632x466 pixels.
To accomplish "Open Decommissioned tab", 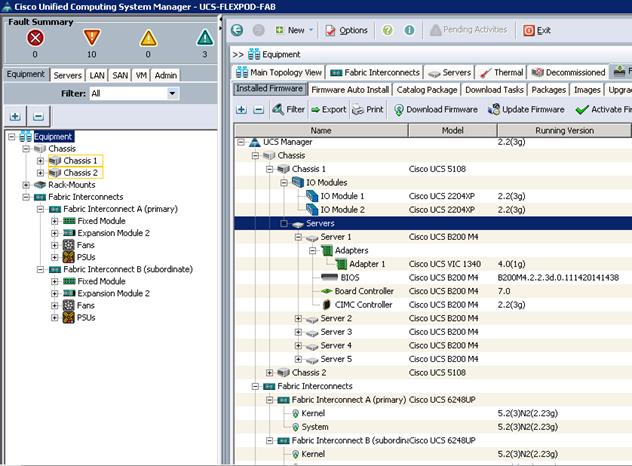I will tap(568, 73).
